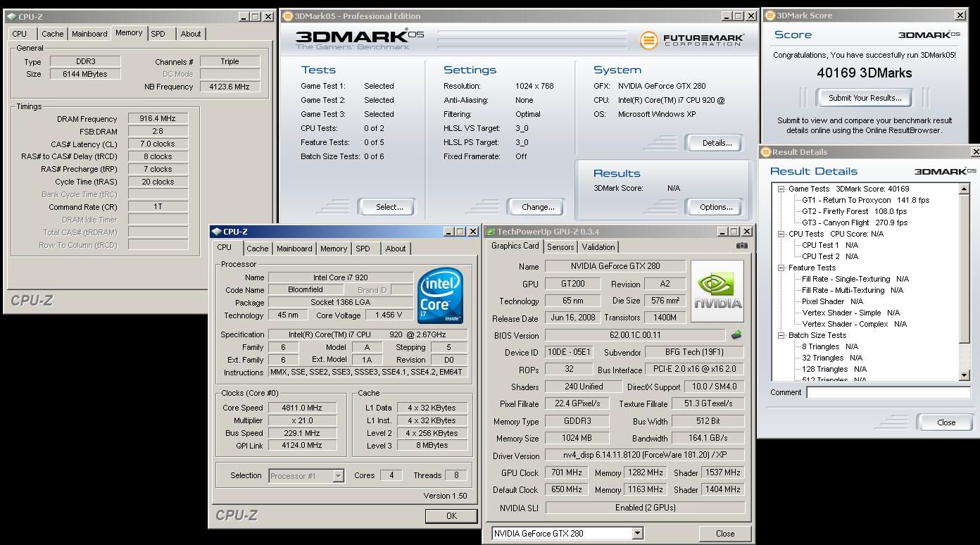The height and width of the screenshot is (545, 980).
Task: Click the Comment input field
Action: click(888, 392)
